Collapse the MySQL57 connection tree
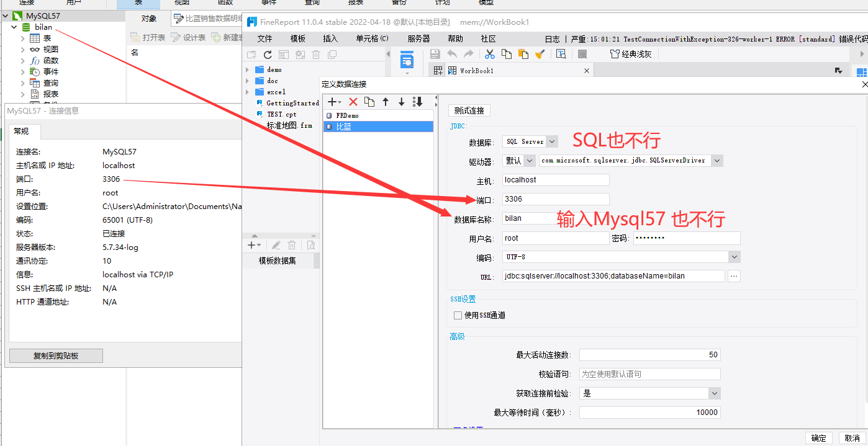 pos(6,16)
